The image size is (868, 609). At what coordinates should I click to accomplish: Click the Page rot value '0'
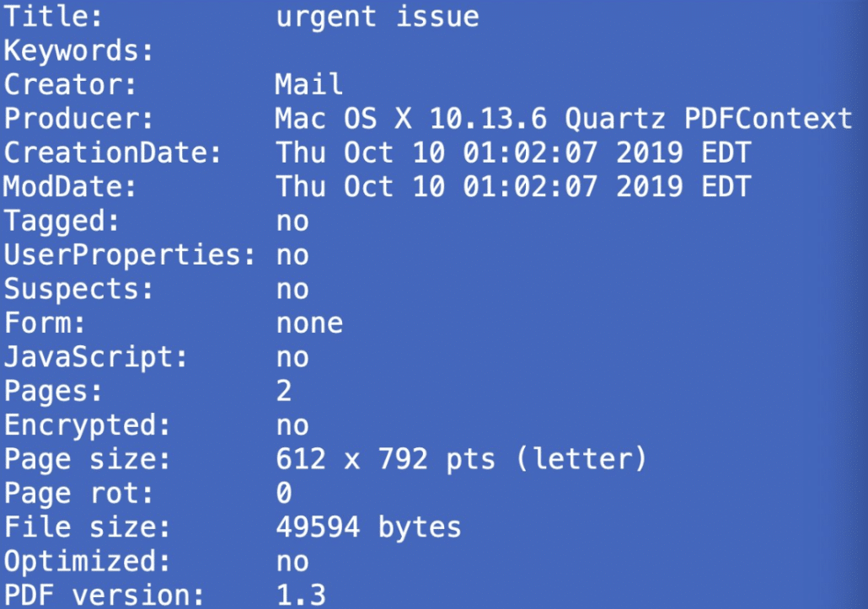click(x=284, y=493)
